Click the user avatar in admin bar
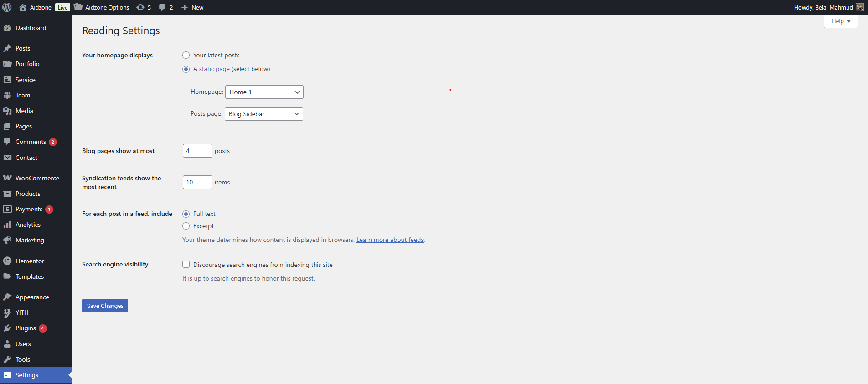Screen dimensions: 868x384 click(859, 7)
